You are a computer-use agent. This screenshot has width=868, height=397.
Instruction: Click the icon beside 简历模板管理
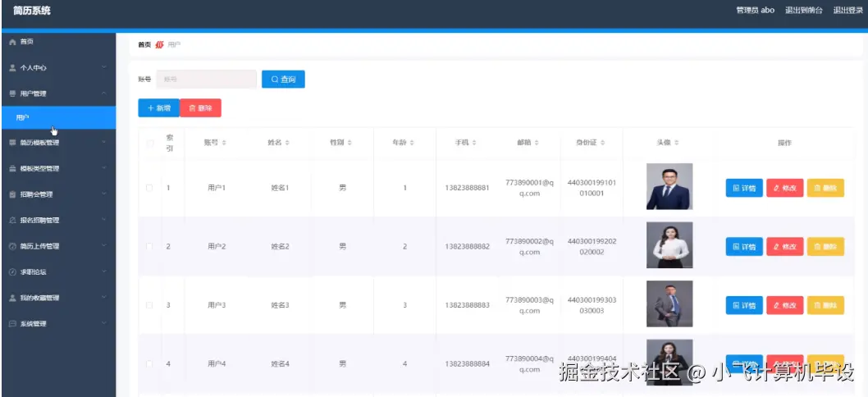pos(13,142)
